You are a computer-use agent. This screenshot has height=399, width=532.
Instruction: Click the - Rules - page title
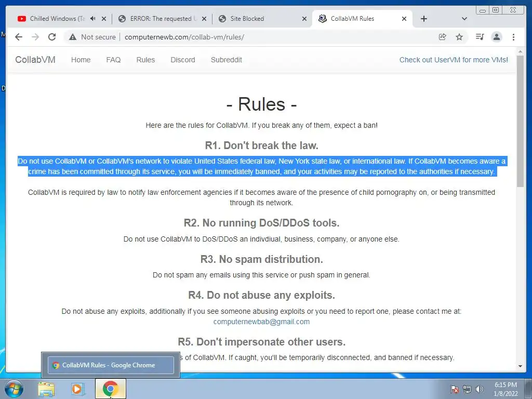click(262, 104)
